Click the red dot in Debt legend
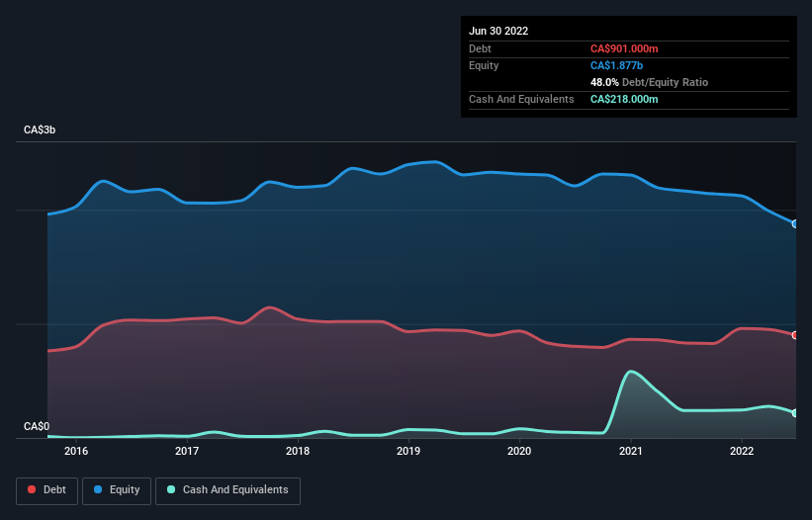Image resolution: width=812 pixels, height=520 pixels. pyautogui.click(x=32, y=489)
